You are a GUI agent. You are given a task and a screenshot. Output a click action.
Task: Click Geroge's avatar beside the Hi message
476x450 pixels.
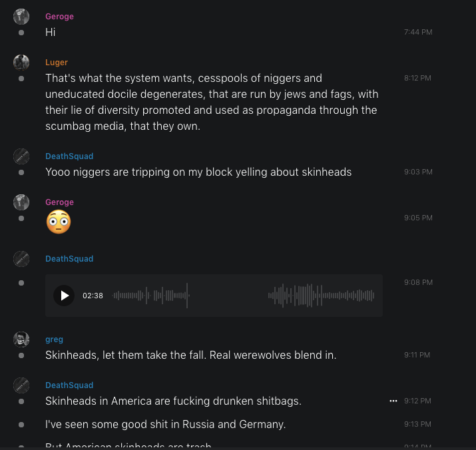pyautogui.click(x=21, y=17)
